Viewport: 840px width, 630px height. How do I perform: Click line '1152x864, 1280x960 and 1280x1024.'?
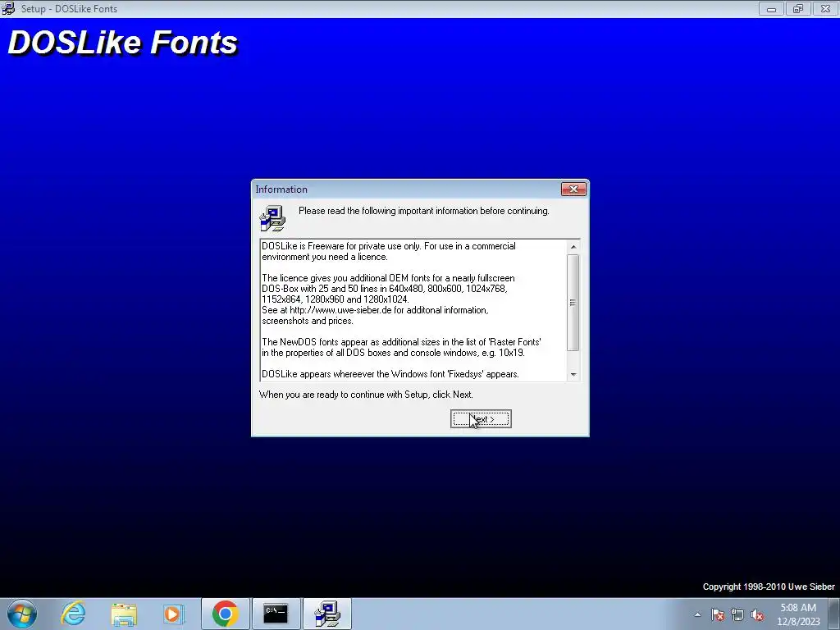pyautogui.click(x=336, y=299)
